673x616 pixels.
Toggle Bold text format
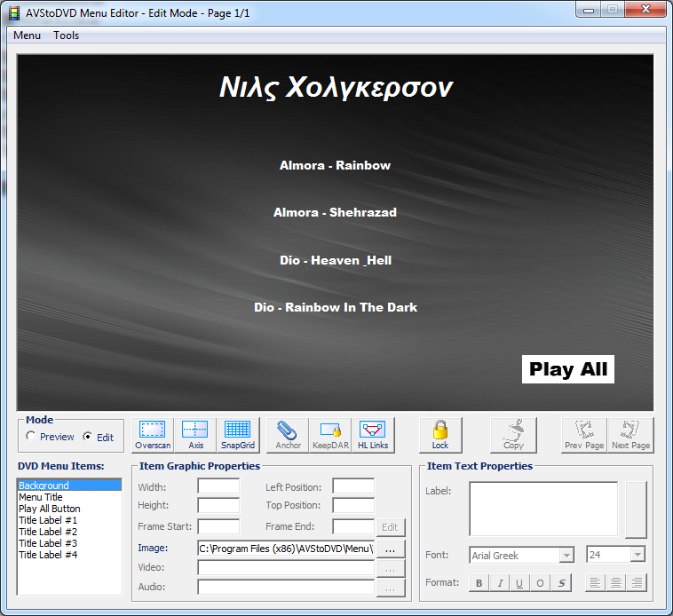479,583
